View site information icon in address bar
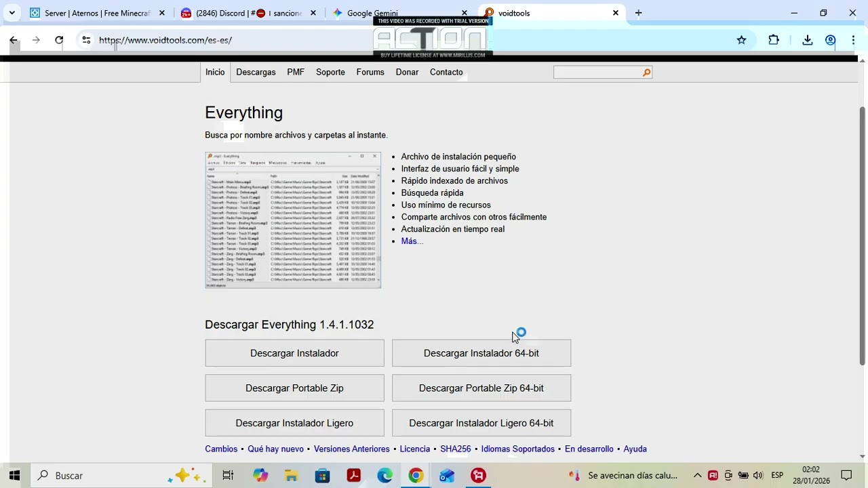The width and height of the screenshot is (868, 488). pos(86,40)
